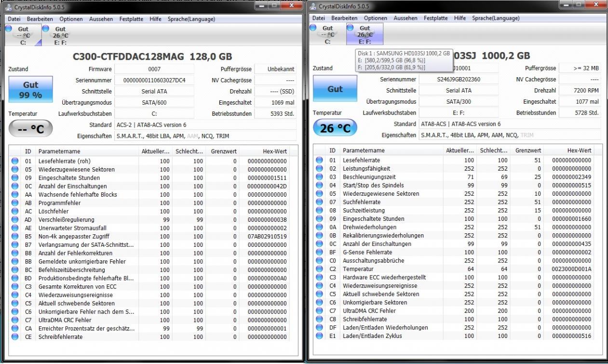Screen dimensions: 608x364
Task: Click CrystalDiskInfo icon in right title bar
Action: [313, 6]
